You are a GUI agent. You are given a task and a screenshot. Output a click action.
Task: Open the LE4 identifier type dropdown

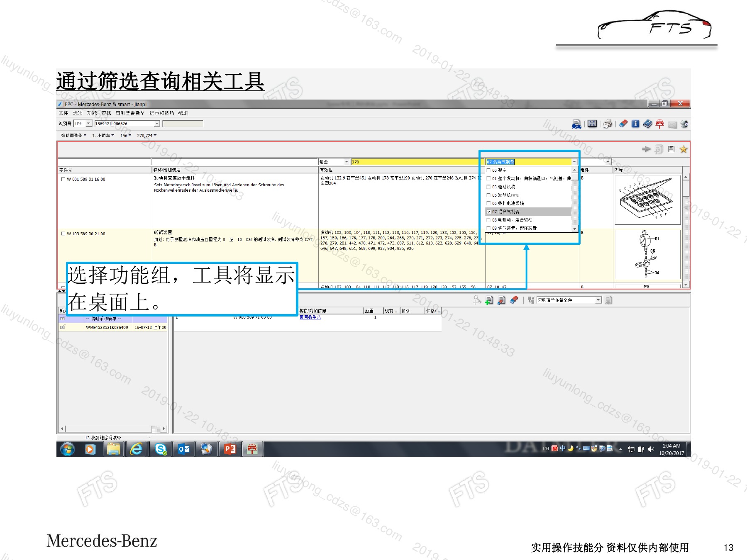click(88, 124)
